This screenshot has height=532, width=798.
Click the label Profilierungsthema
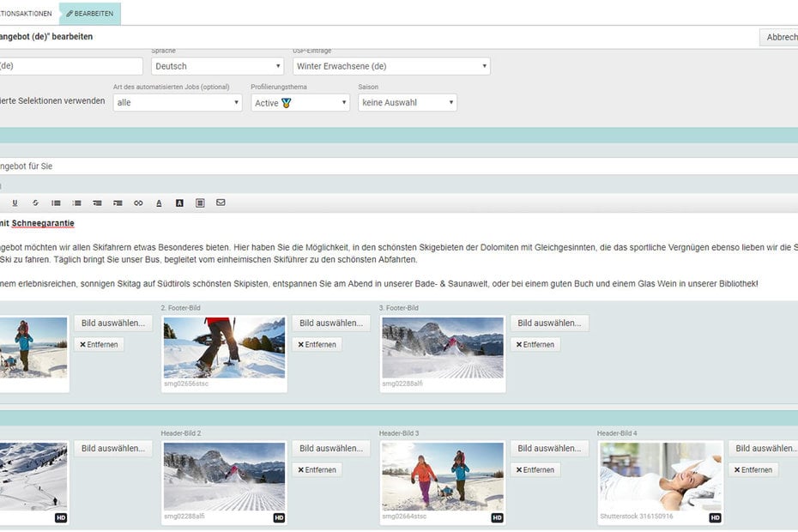279,87
